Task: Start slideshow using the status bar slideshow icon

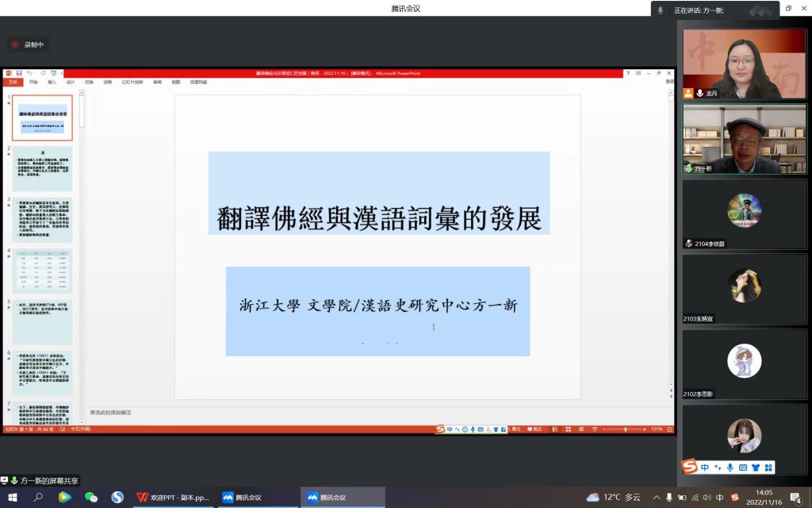Action: click(x=595, y=429)
